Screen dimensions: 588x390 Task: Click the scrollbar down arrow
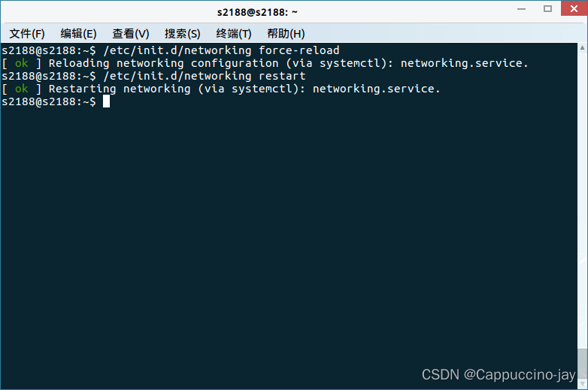pyautogui.click(x=583, y=384)
